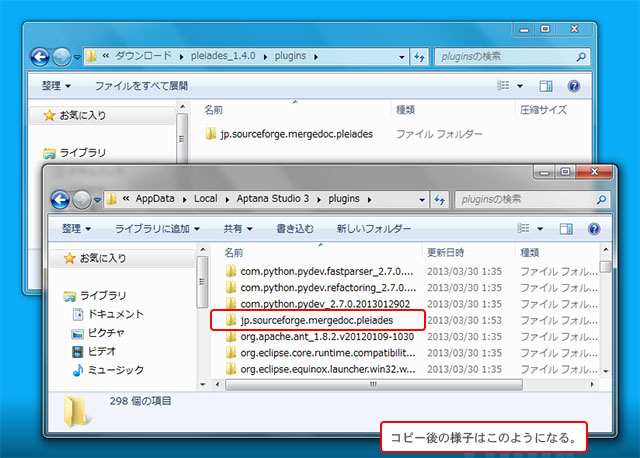Select お気に入り in Aptana window sidebar
This screenshot has width=640, height=458.
click(x=95, y=258)
